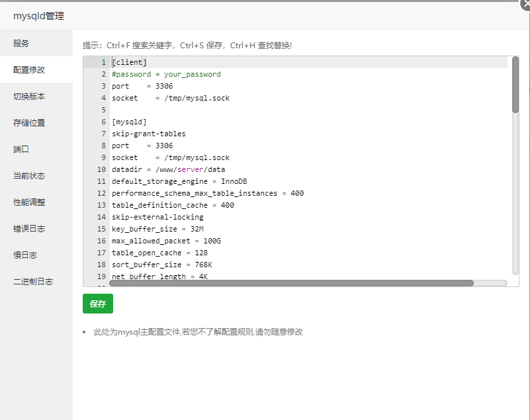This screenshot has height=420, width=530.
Task: Click the mysql主配置文件 warning note
Action: (x=198, y=332)
